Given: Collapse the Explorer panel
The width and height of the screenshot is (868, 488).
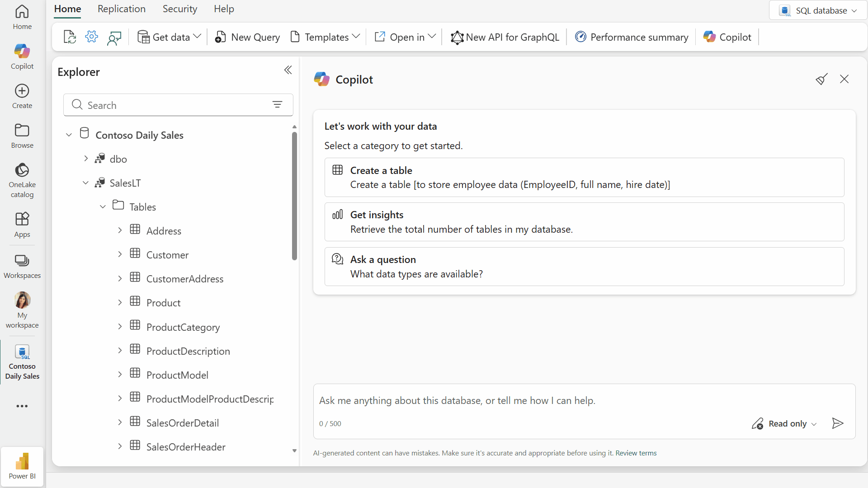Looking at the screenshot, I should click(288, 70).
